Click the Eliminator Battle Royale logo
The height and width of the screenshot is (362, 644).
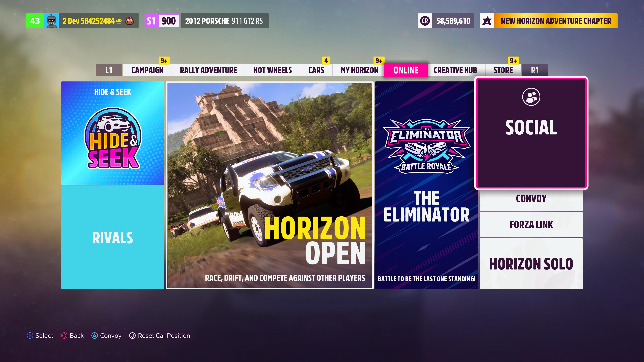point(426,146)
